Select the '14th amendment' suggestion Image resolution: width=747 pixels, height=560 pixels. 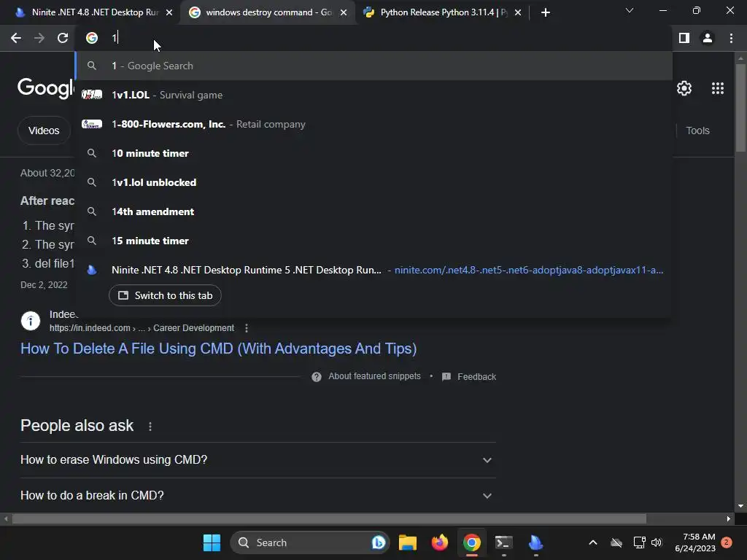tap(374, 211)
